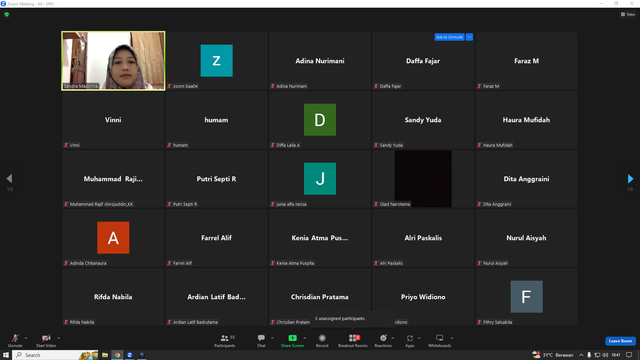Viewport: 640px width, 360px height.
Task: Expand share screen options arrow
Action: tap(305, 338)
